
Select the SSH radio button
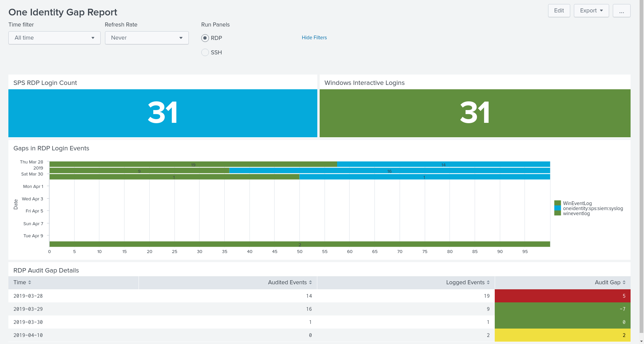point(205,53)
